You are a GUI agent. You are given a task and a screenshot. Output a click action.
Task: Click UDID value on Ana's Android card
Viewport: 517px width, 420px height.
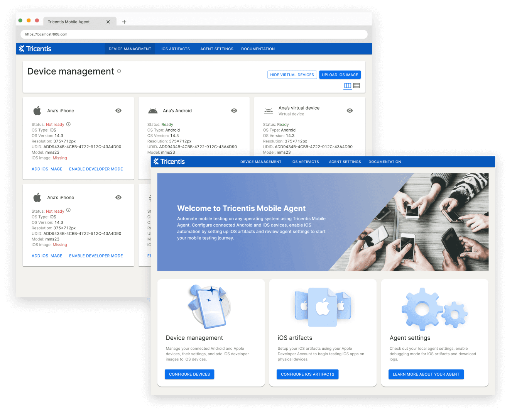click(198, 147)
